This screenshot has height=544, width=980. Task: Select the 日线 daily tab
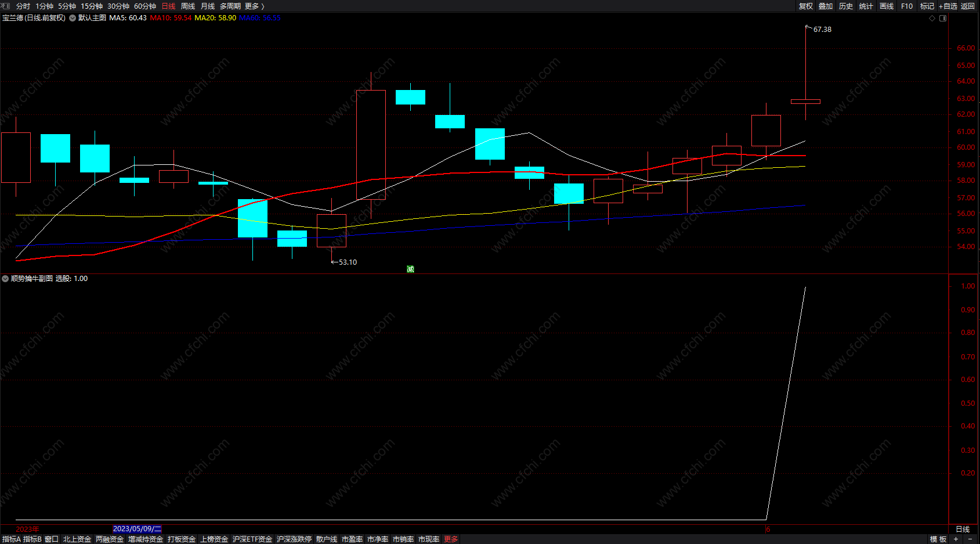[168, 6]
